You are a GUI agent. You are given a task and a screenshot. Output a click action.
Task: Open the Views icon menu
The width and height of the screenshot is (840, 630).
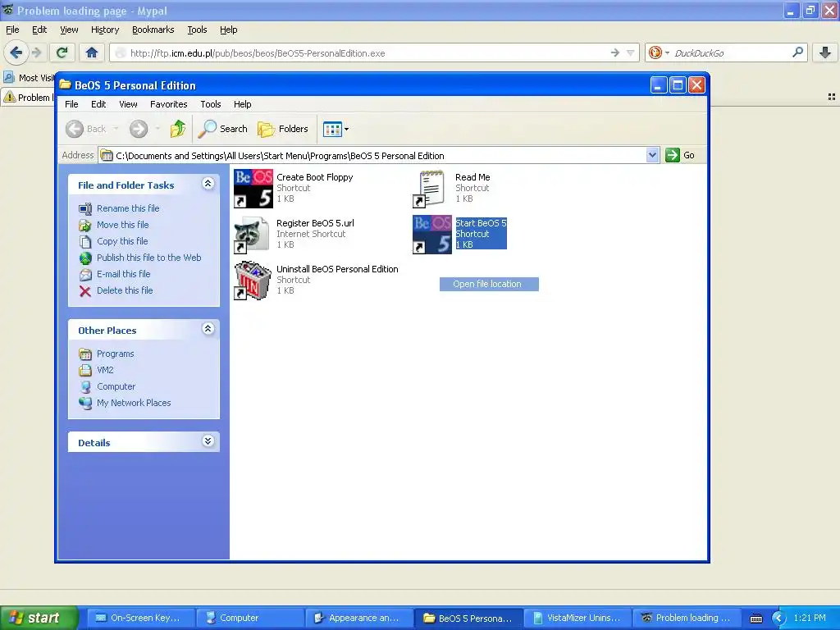[336, 129]
